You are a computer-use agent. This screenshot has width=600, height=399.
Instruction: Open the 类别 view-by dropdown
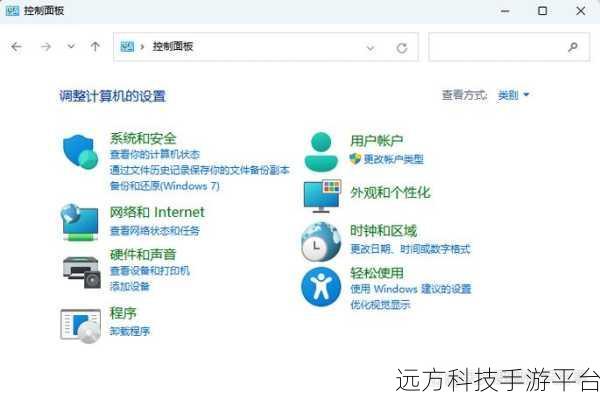[x=513, y=95]
